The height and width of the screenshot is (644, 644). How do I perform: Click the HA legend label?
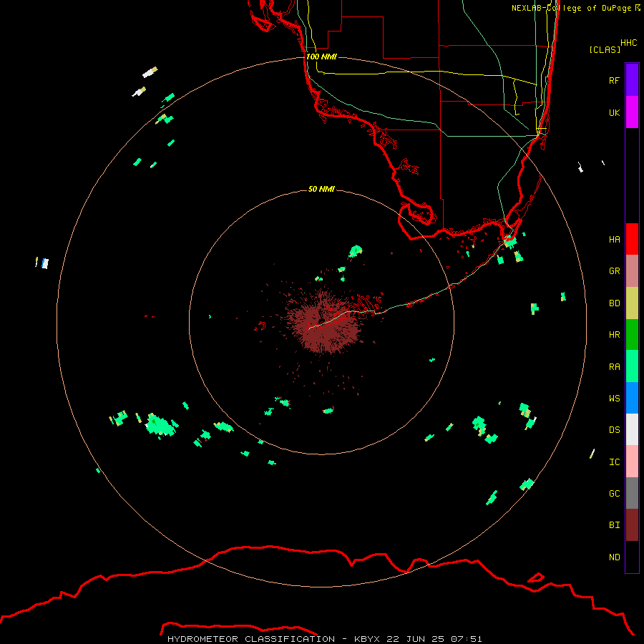pos(614,240)
